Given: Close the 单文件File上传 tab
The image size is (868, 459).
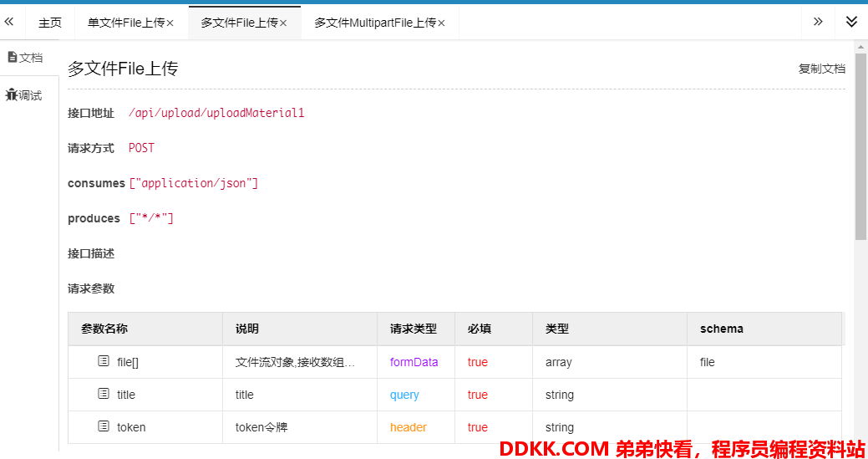Looking at the screenshot, I should click(170, 23).
